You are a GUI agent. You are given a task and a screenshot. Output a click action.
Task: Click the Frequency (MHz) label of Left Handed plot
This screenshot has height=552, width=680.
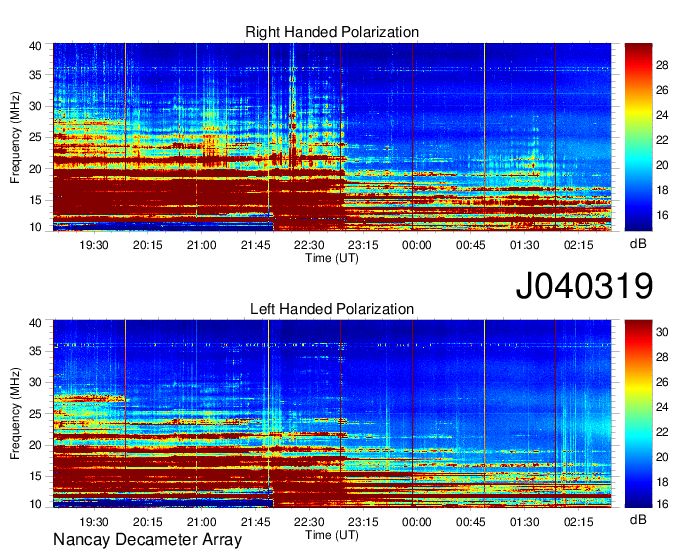click(x=15, y=414)
